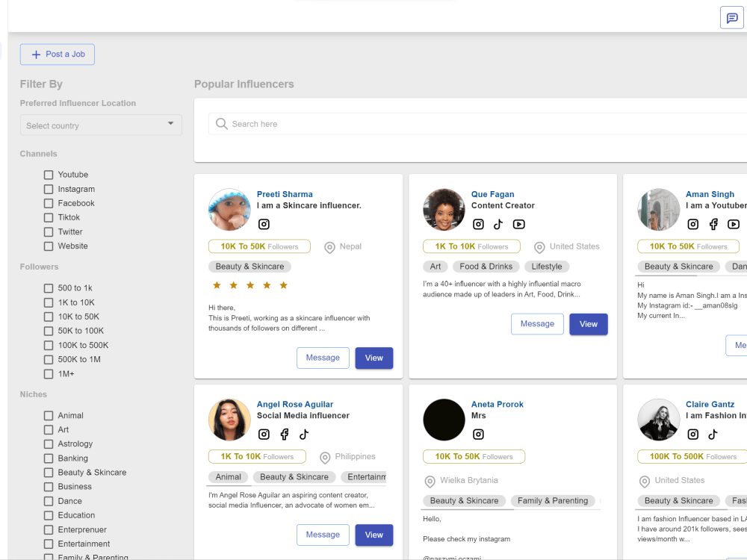Click Preeti Sharma's Instagram icon
Viewport: 747px width, 560px height.
tap(264, 224)
